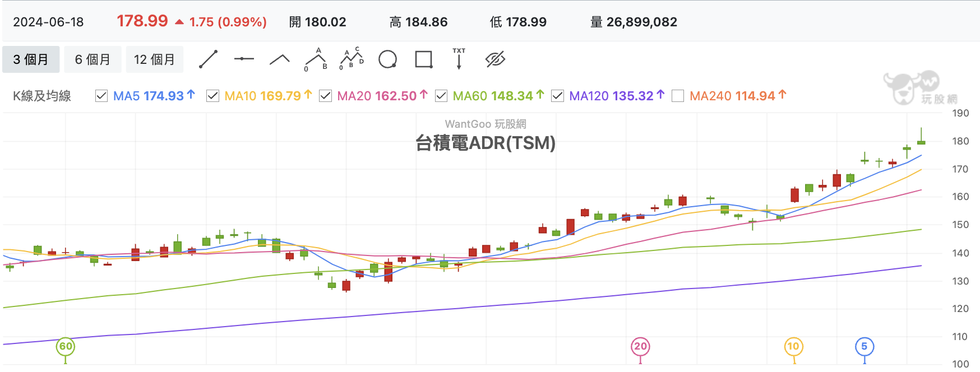
Task: Uncheck the MA5 moving average checkbox
Action: (x=101, y=96)
